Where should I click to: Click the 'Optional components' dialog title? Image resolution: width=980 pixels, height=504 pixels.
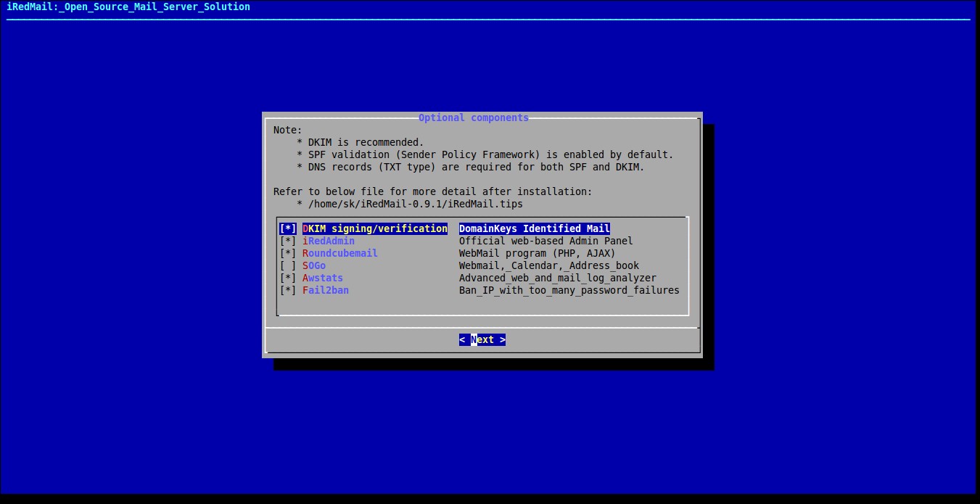474,117
